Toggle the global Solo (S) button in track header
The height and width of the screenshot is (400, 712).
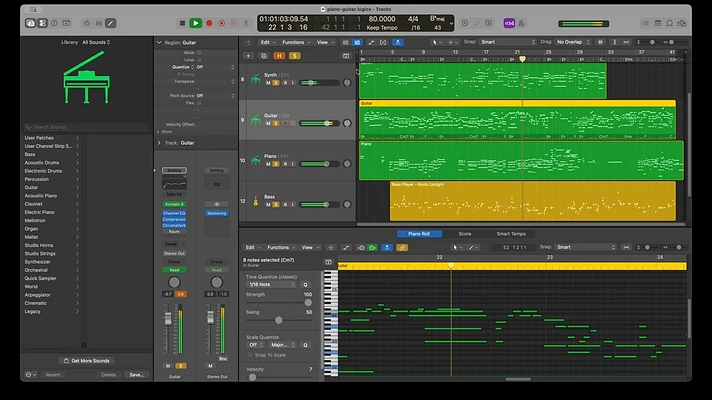(x=294, y=56)
